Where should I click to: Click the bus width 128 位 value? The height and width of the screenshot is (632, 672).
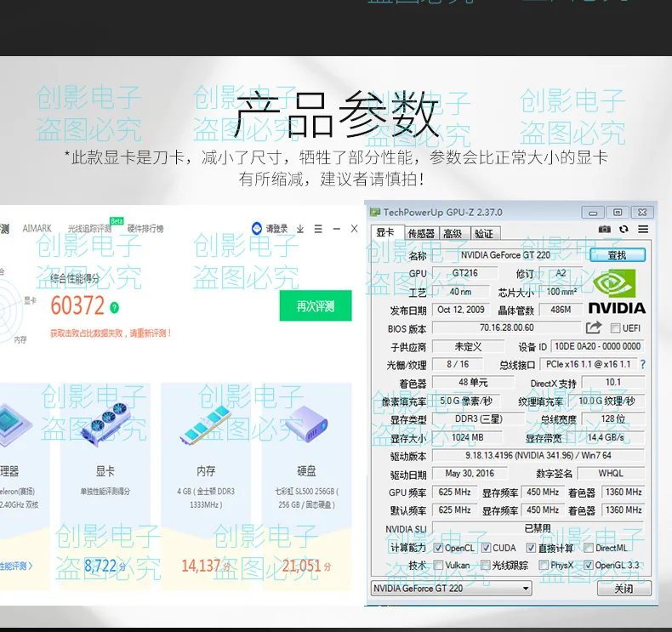[x=613, y=418]
